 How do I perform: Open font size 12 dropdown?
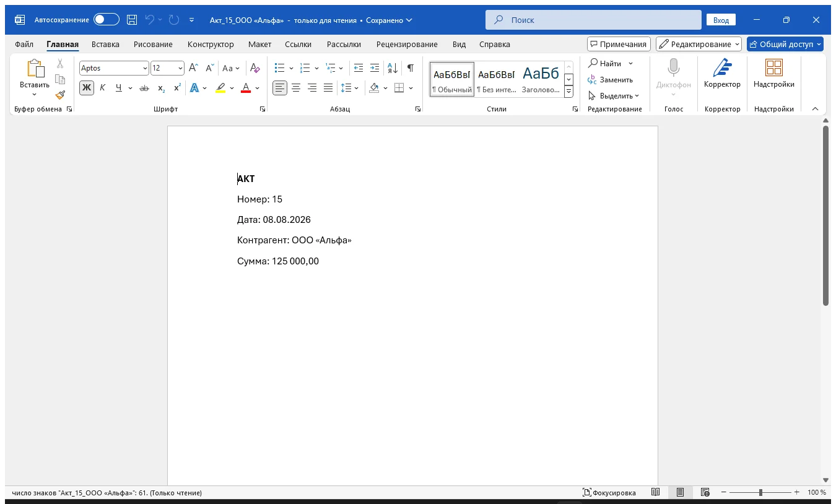(180, 68)
